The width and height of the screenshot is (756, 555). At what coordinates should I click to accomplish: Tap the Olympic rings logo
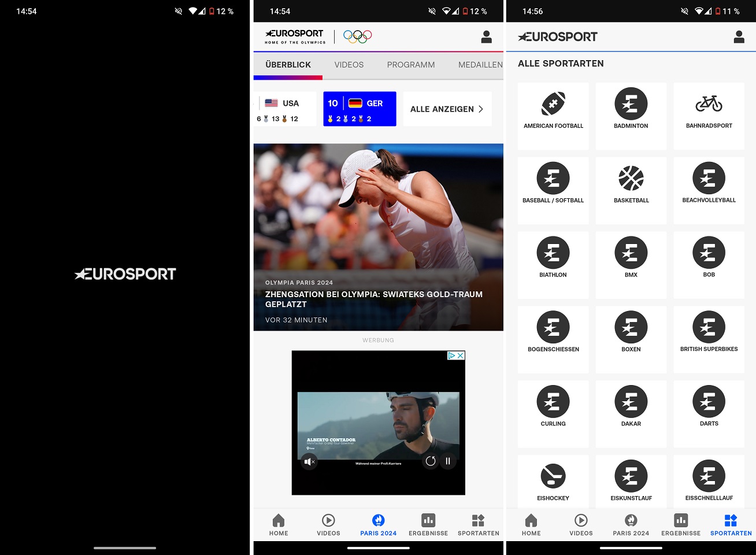[358, 36]
